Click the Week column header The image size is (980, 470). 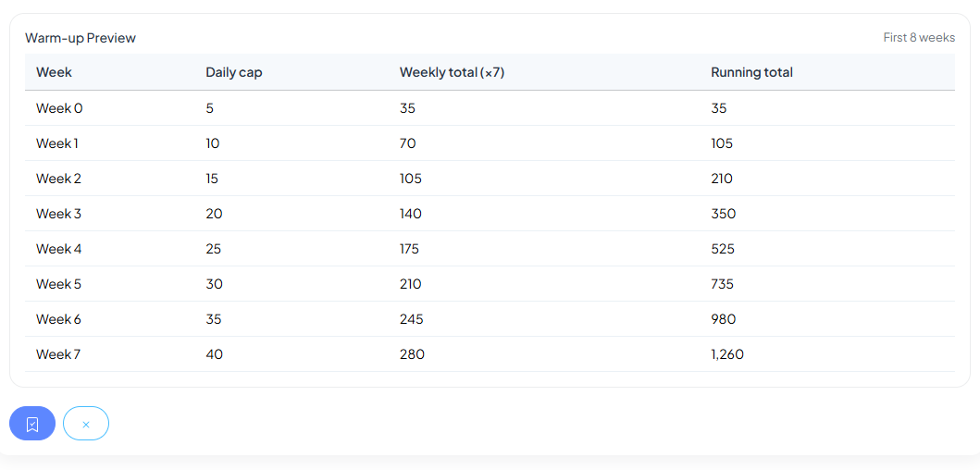click(x=54, y=72)
